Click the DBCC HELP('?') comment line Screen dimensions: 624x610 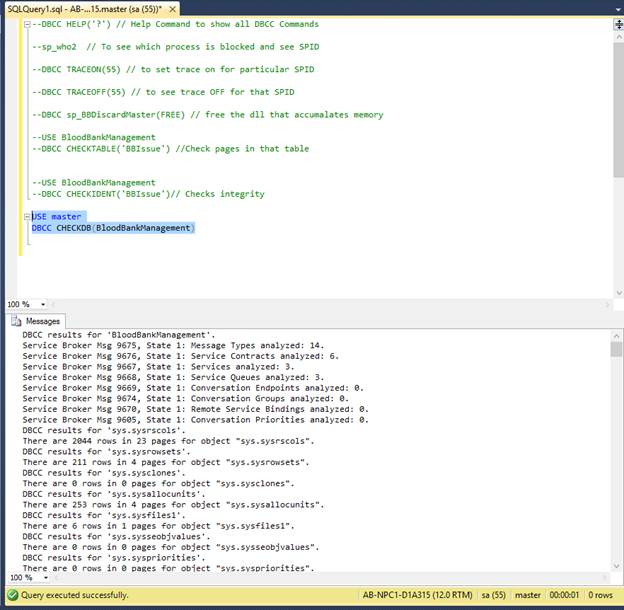(x=176, y=24)
